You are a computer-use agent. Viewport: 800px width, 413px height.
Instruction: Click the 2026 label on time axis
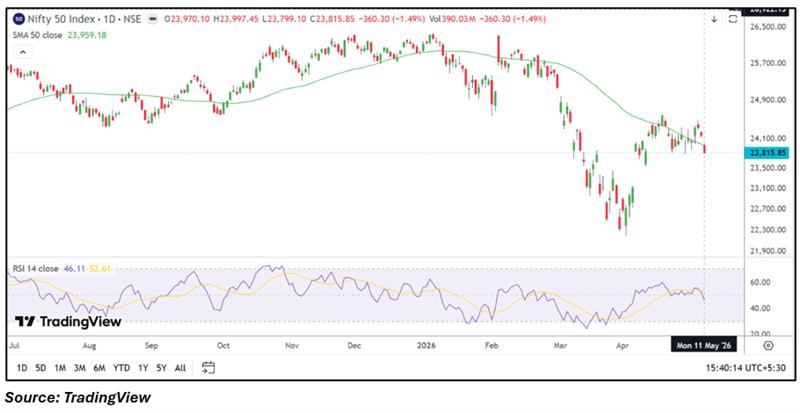pyautogui.click(x=427, y=346)
